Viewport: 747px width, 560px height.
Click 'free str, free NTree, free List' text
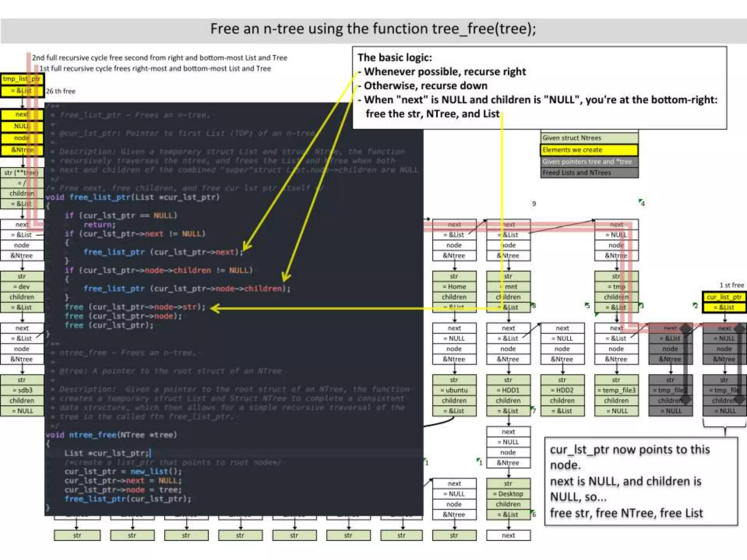click(x=626, y=513)
